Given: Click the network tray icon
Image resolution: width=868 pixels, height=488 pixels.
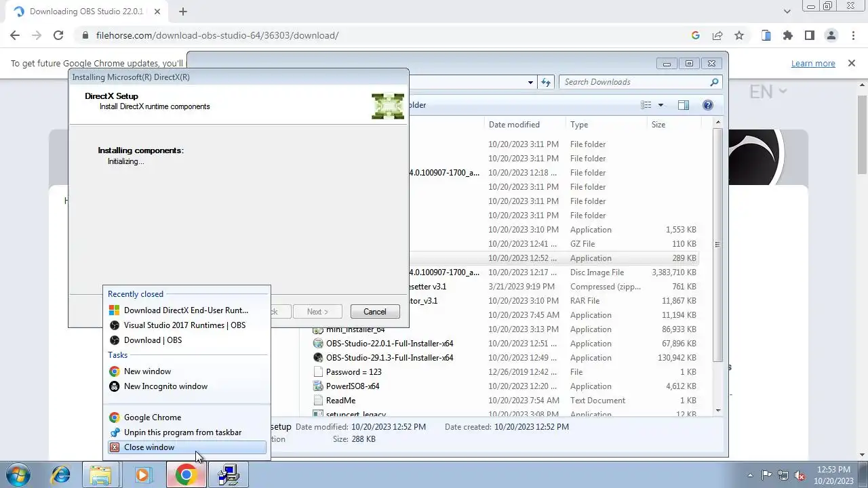Looking at the screenshot, I should click(x=783, y=475).
